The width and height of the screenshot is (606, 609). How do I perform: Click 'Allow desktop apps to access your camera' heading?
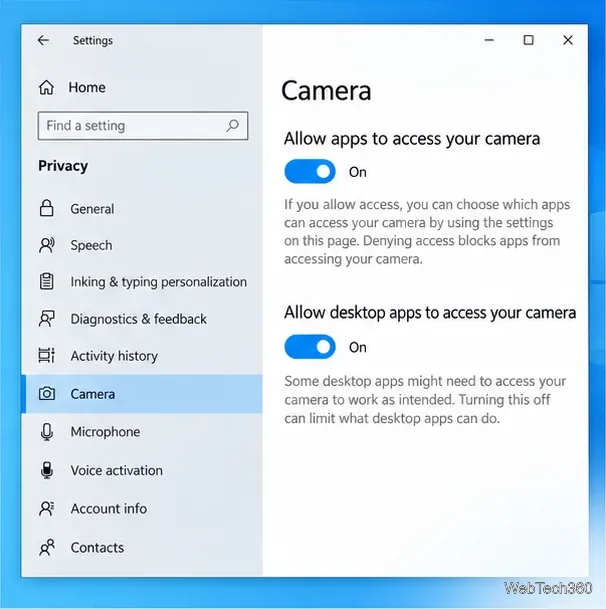pos(430,313)
